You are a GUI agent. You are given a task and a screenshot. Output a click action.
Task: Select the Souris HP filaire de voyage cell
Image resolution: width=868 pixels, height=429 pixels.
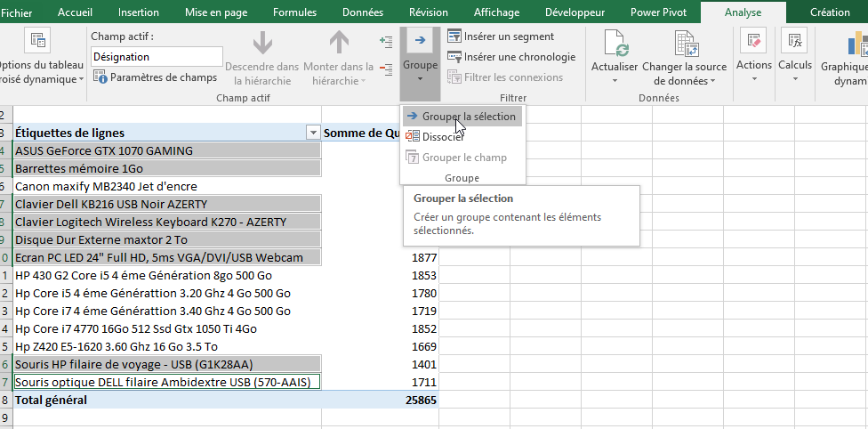tap(167, 364)
